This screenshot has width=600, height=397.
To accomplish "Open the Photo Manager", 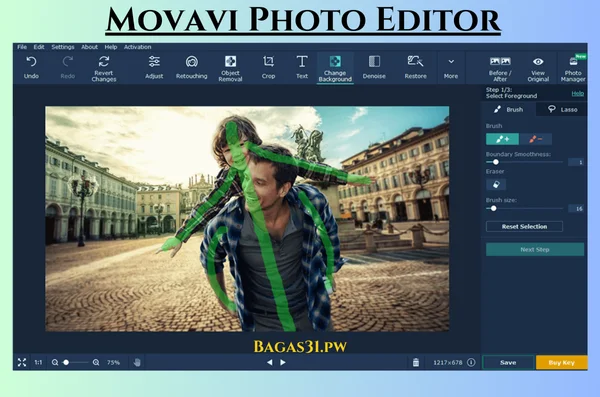I will pos(573,69).
